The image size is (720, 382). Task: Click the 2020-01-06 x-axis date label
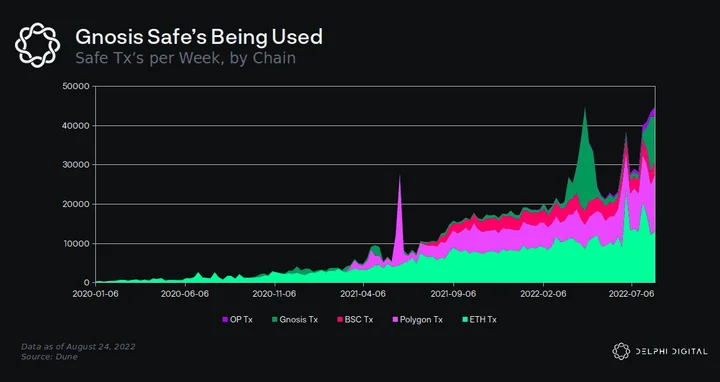(x=96, y=294)
